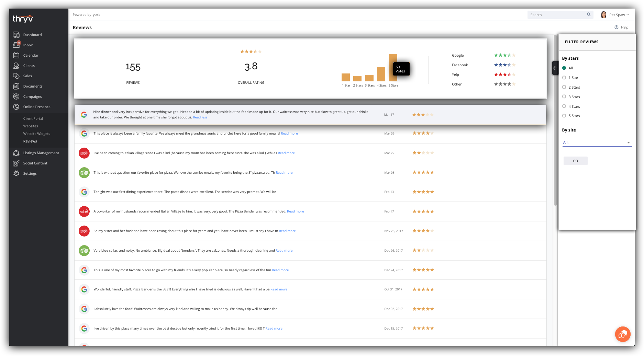
Task: Click the search magnifier icon
Action: tap(589, 14)
